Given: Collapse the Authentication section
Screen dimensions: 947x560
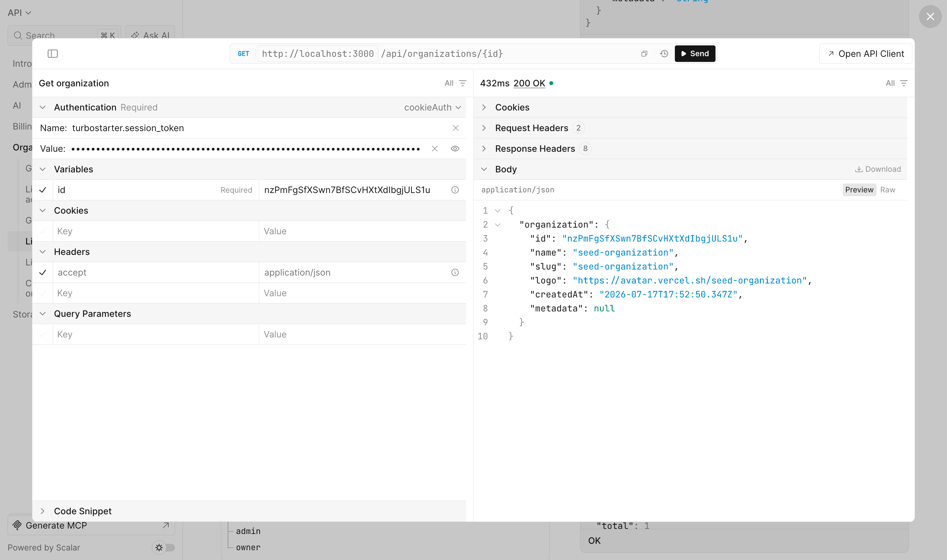Looking at the screenshot, I should tap(43, 108).
